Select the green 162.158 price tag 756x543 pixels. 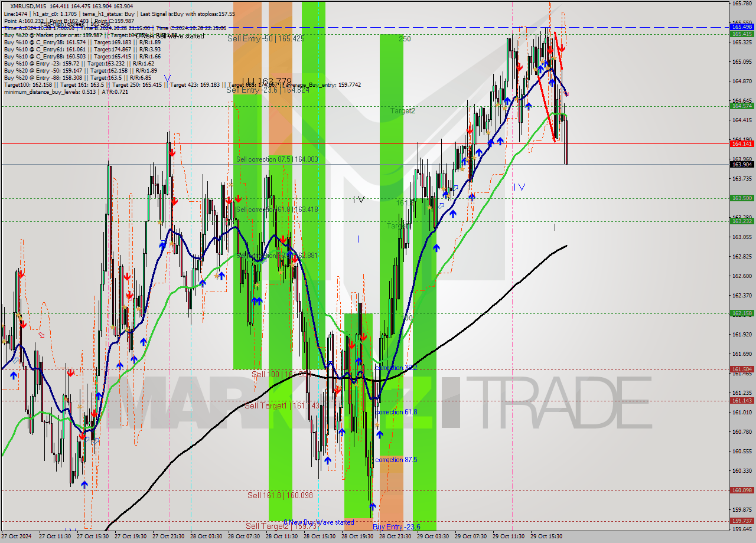[742, 313]
